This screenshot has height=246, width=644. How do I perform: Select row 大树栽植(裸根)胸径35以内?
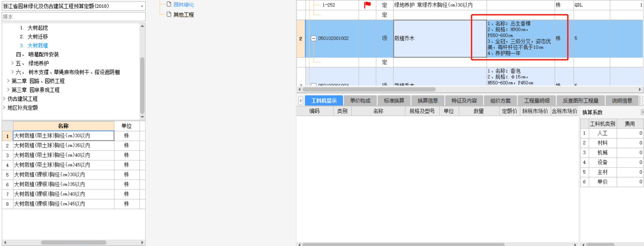[x=64, y=184]
